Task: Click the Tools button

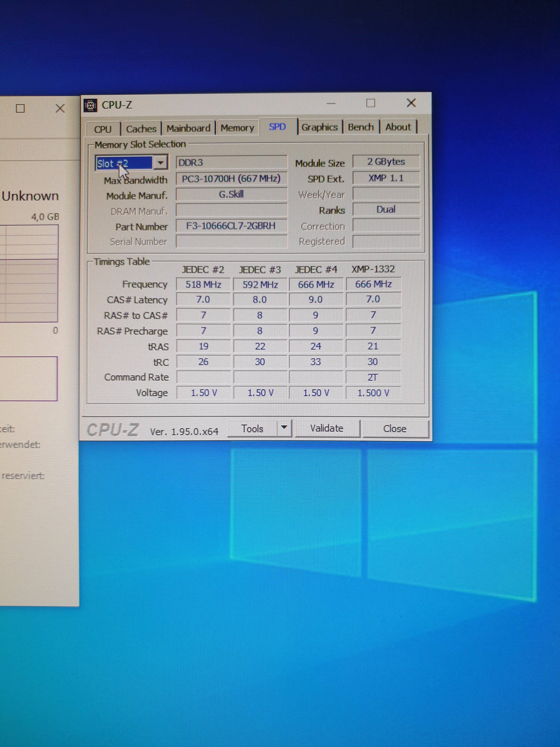Action: 252,429
